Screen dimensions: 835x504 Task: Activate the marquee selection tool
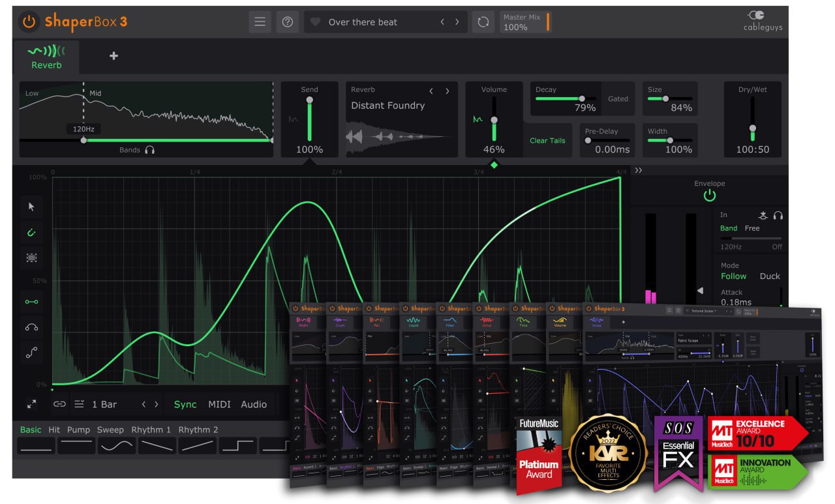pyautogui.click(x=31, y=258)
